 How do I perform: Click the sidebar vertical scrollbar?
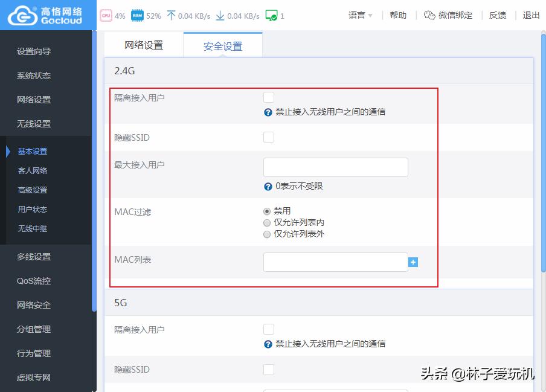point(94,170)
